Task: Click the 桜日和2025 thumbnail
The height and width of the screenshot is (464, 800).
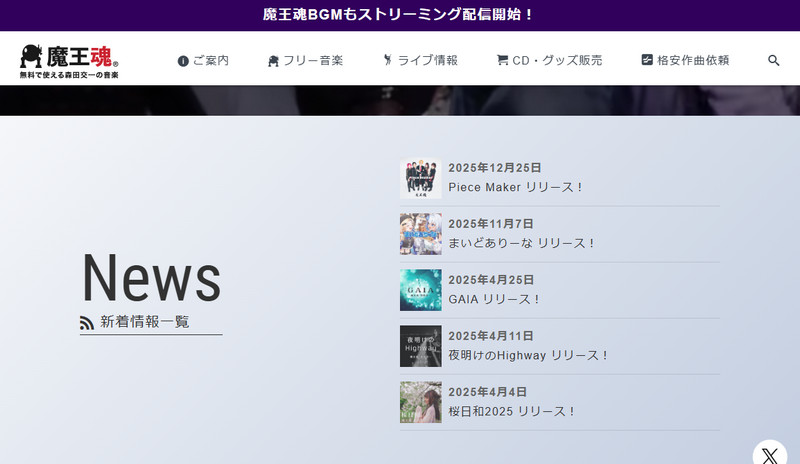Action: (420, 402)
